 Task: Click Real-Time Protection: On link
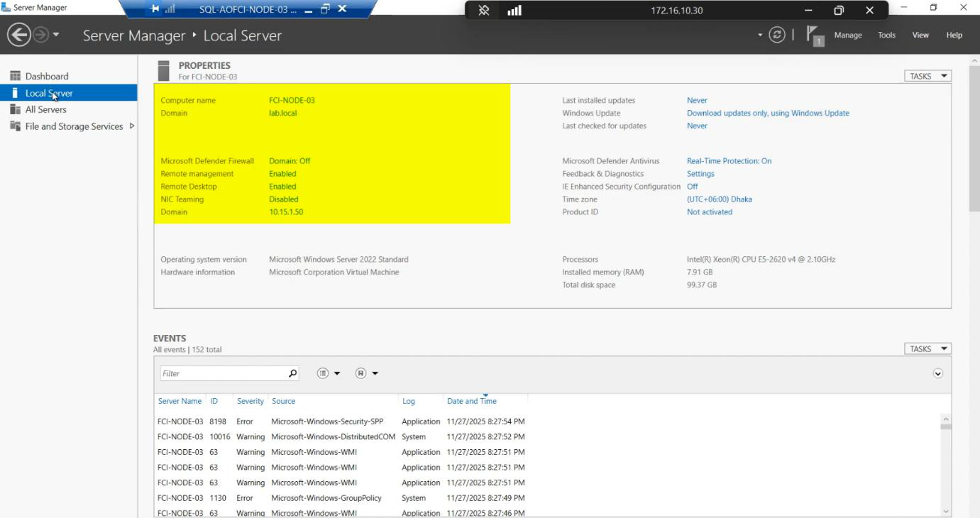729,161
